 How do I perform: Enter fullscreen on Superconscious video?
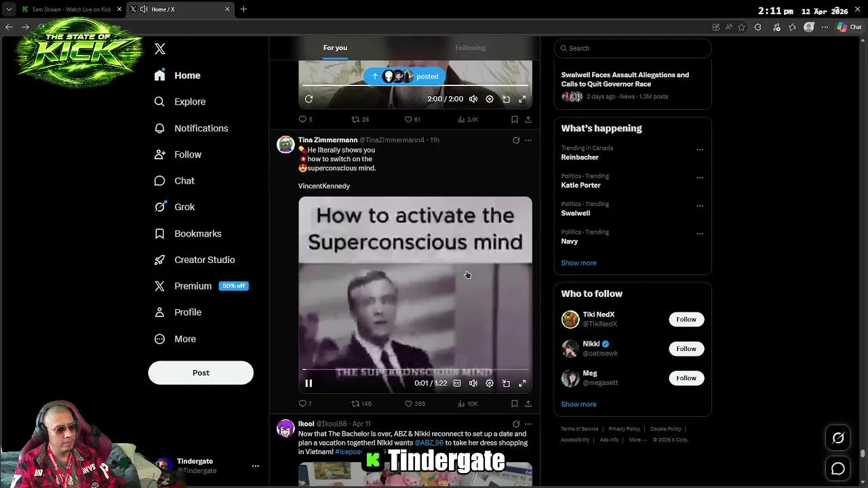tap(522, 384)
